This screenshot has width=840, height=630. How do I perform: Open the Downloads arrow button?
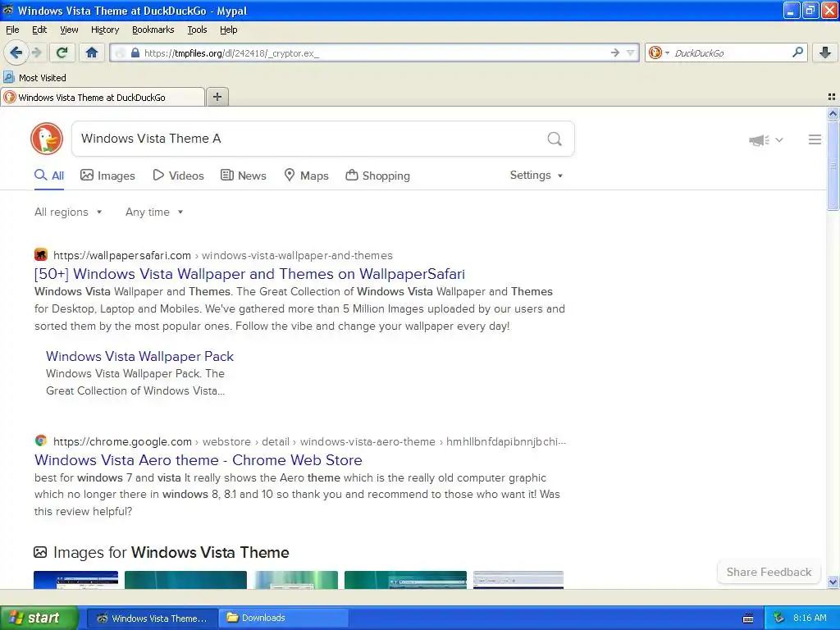825,52
